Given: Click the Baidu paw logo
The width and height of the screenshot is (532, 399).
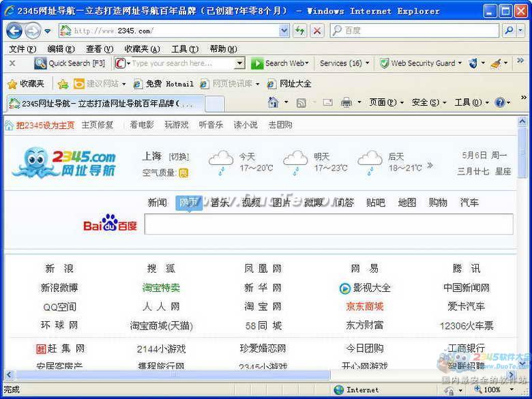Looking at the screenshot, I should pyautogui.click(x=110, y=223).
